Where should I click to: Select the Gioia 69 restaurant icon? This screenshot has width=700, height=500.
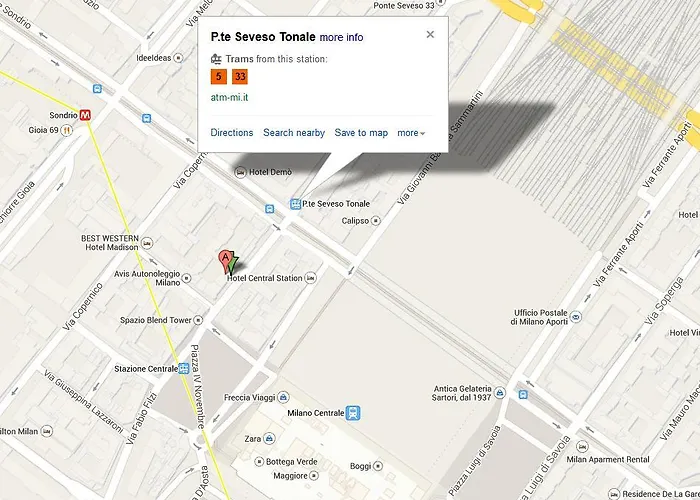tap(67, 130)
